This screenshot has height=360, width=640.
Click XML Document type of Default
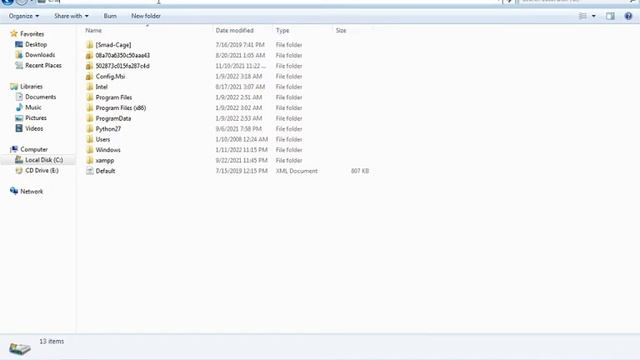[297, 171]
